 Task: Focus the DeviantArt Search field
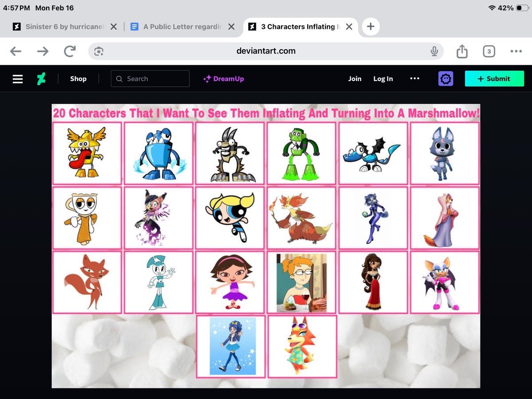[150, 78]
